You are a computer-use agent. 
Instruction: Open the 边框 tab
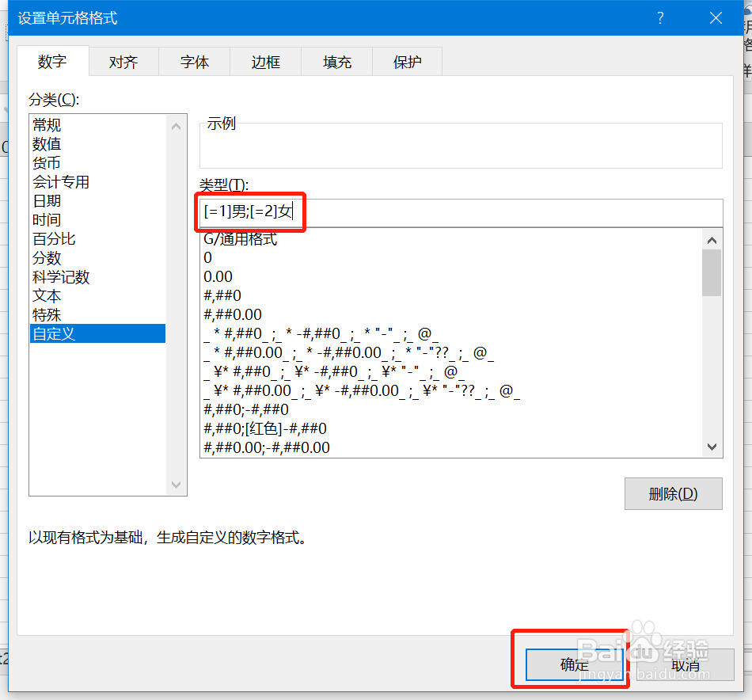click(x=265, y=61)
